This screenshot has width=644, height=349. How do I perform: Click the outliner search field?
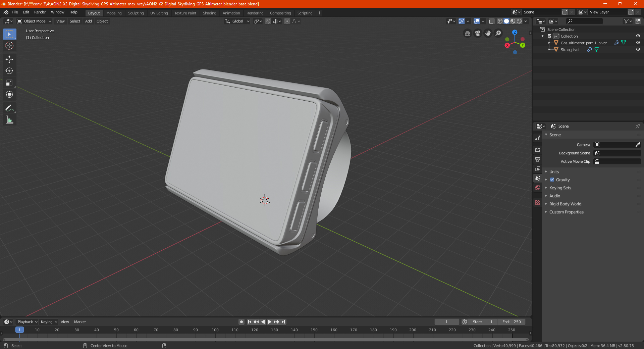coord(584,21)
